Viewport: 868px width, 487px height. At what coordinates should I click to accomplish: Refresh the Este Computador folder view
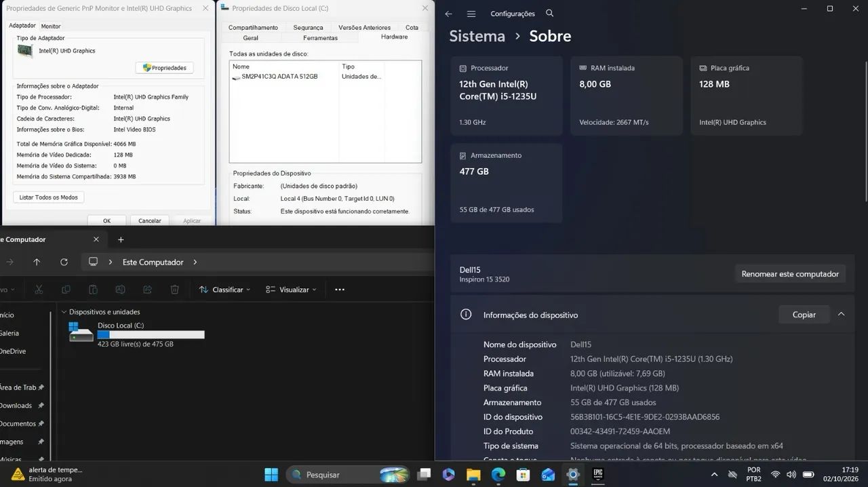point(64,262)
